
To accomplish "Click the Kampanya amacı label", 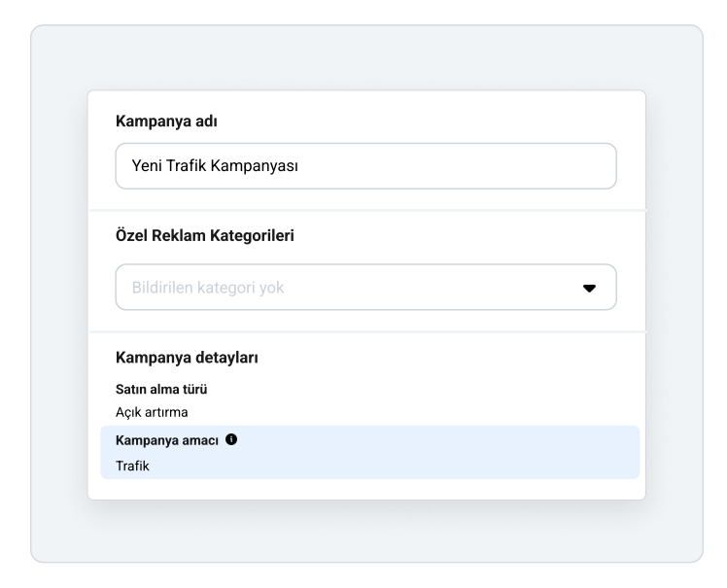I will [167, 440].
